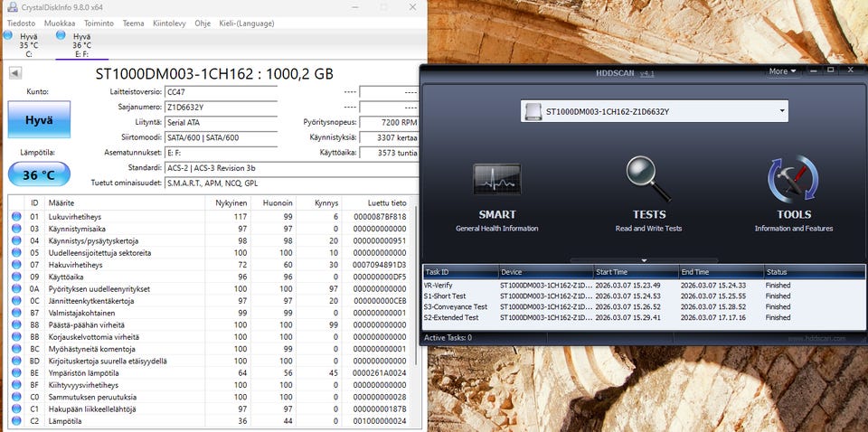Screen dimensions: 868x432
Task: Click the Hyvä health status button
Action: tap(39, 120)
